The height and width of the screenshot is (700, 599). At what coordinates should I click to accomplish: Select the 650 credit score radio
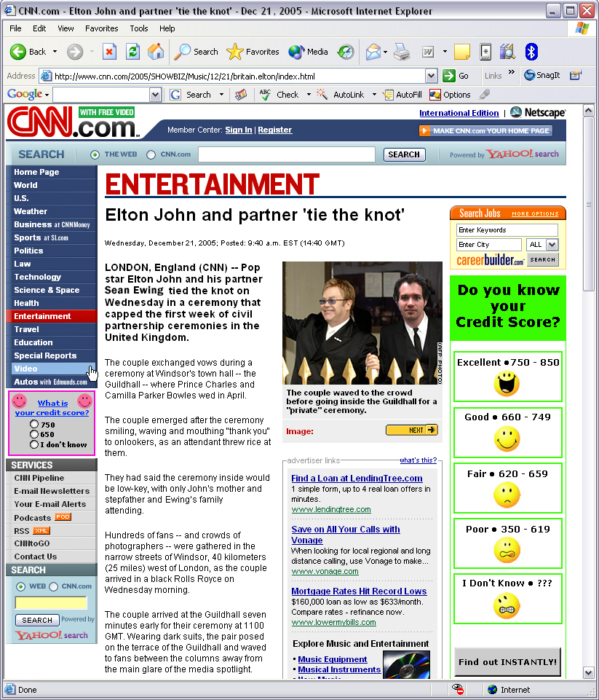tap(34, 434)
